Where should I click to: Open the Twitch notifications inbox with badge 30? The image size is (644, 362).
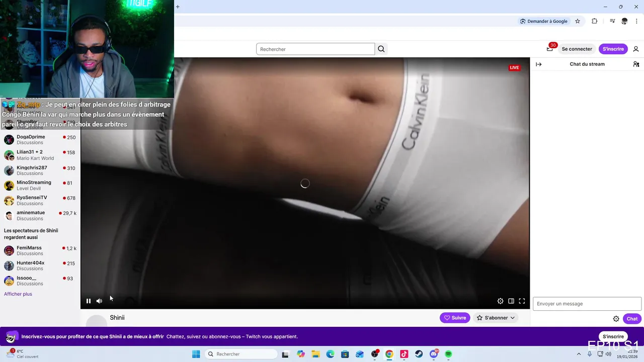550,49
